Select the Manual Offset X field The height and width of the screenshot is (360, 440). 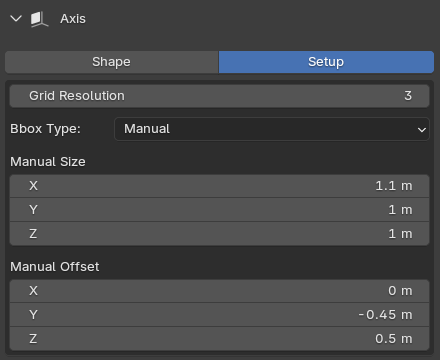coord(219,291)
